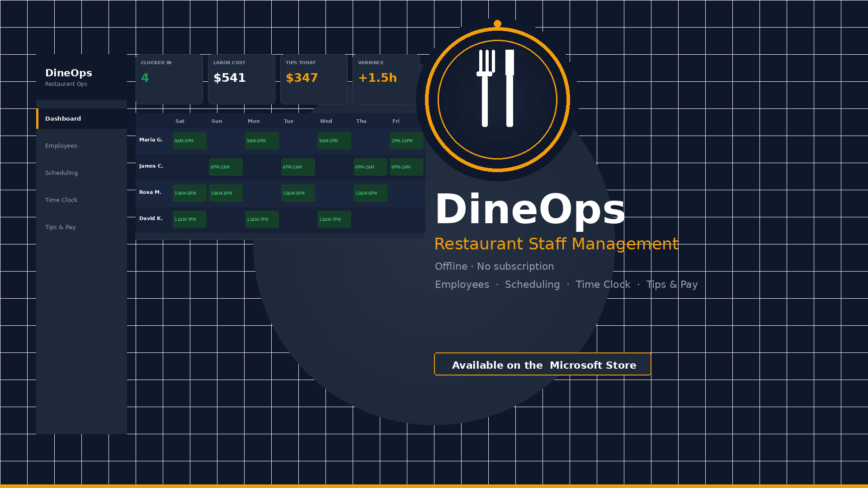Viewport: 868px width, 488px height.
Task: Select James C.'s Thursday 6PM-2AM shift
Action: (370, 167)
